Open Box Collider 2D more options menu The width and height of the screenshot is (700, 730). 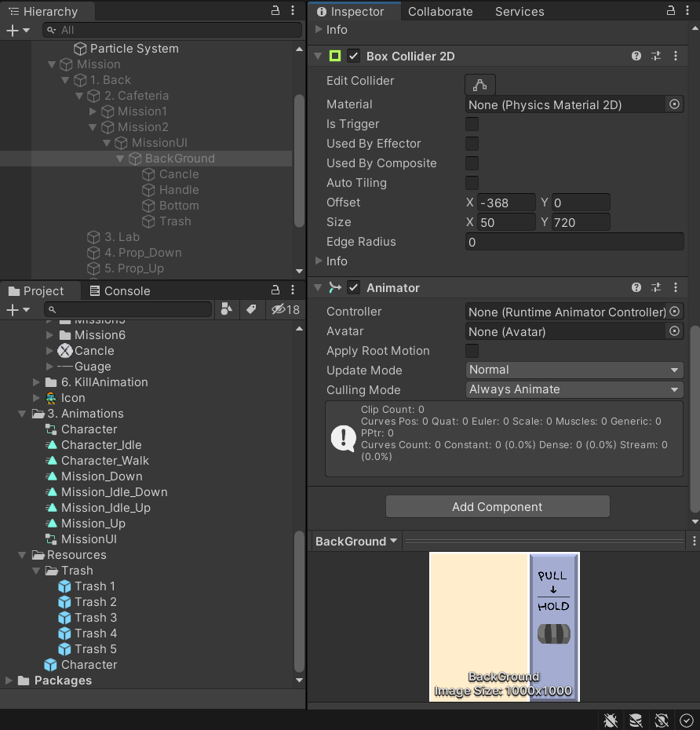click(676, 57)
